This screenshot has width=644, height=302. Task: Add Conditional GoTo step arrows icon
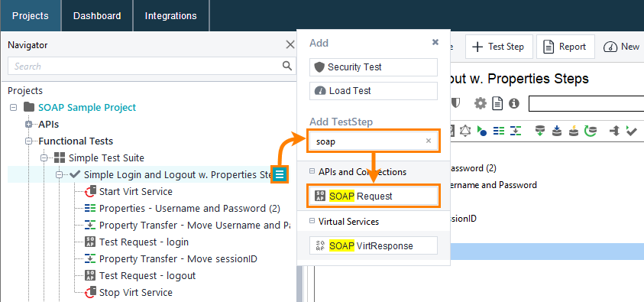coord(614,131)
